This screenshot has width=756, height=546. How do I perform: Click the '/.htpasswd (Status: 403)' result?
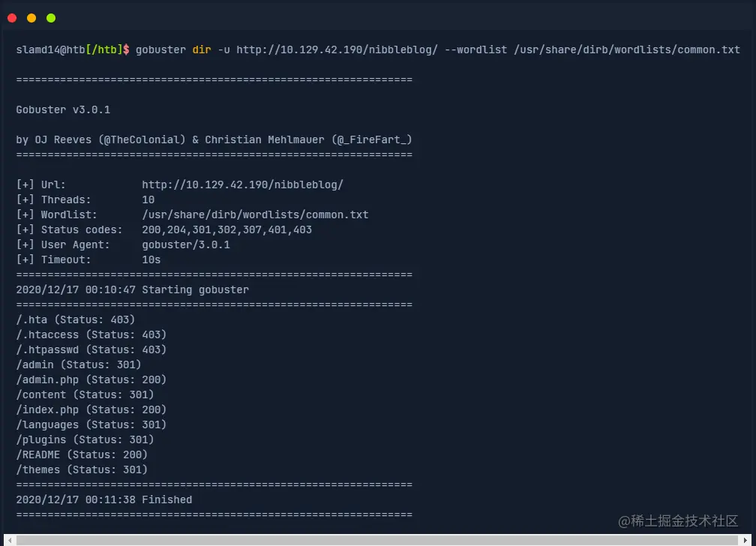91,349
